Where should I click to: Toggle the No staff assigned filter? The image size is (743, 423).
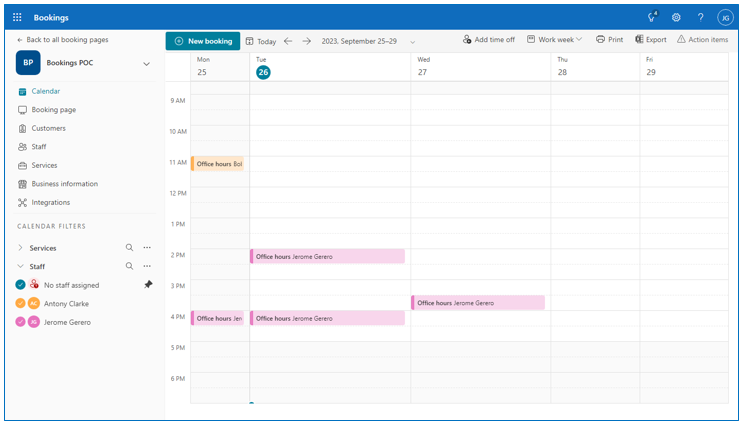[21, 285]
